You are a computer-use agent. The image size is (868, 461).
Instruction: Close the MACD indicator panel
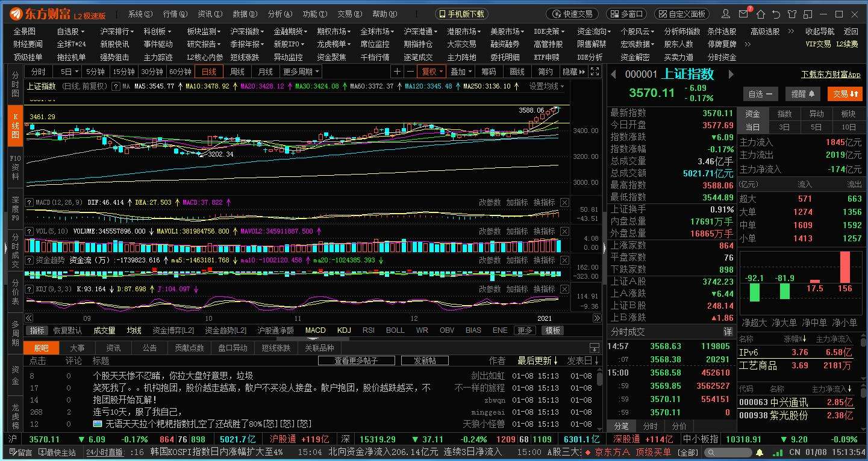pyautogui.click(x=564, y=203)
